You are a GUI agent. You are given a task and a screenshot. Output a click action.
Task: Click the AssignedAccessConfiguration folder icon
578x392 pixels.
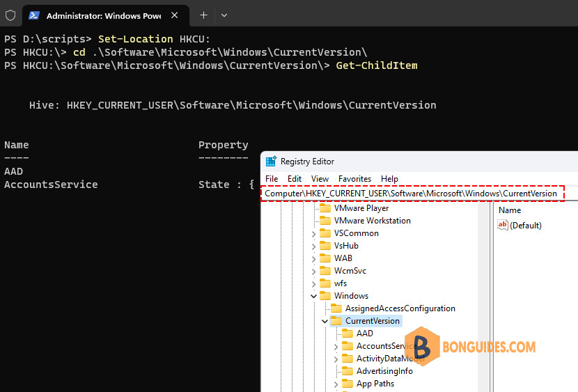click(336, 308)
